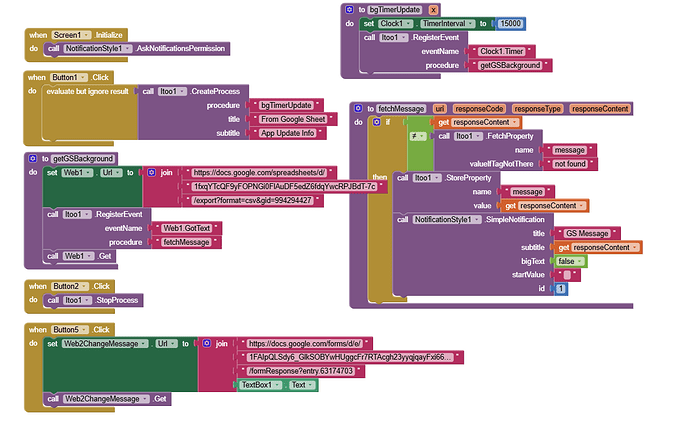
Task: Click the x parameter of bgTimerUpdate
Action: coord(433,9)
